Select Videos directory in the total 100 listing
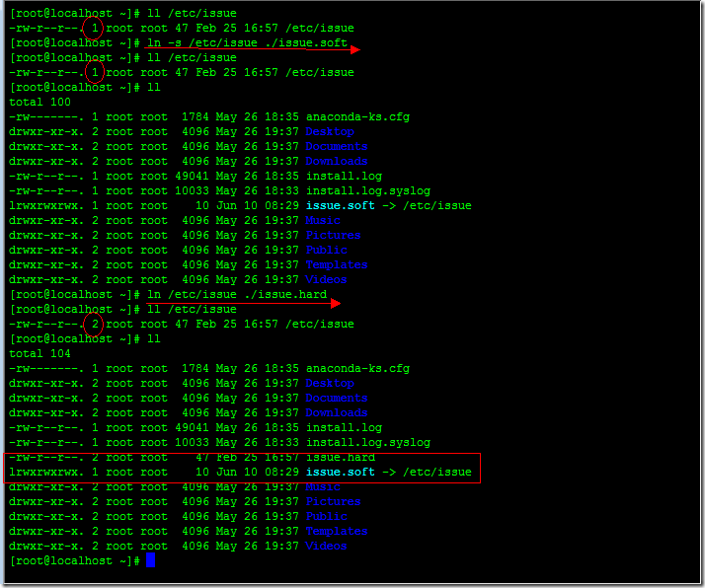The width and height of the screenshot is (705, 588). point(326,280)
